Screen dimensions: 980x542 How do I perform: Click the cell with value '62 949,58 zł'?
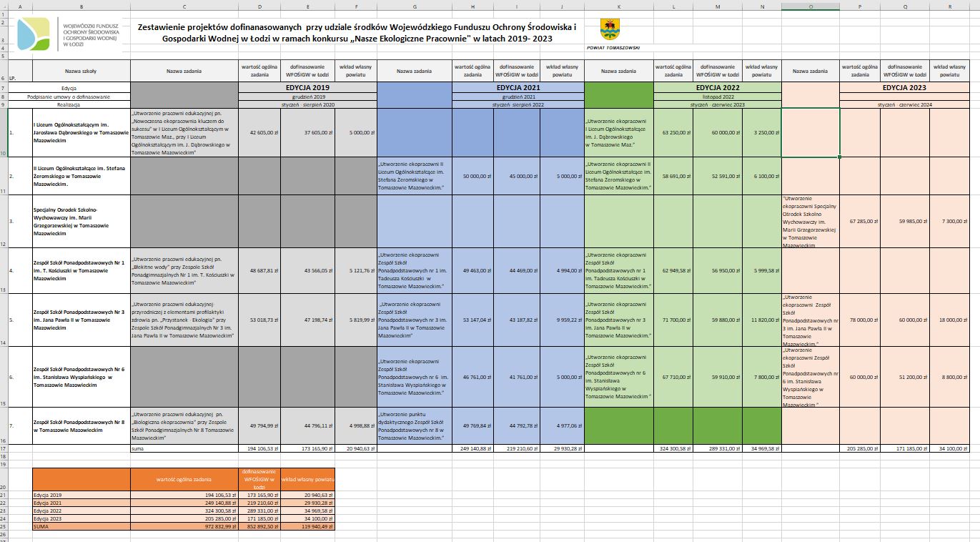tap(675, 270)
